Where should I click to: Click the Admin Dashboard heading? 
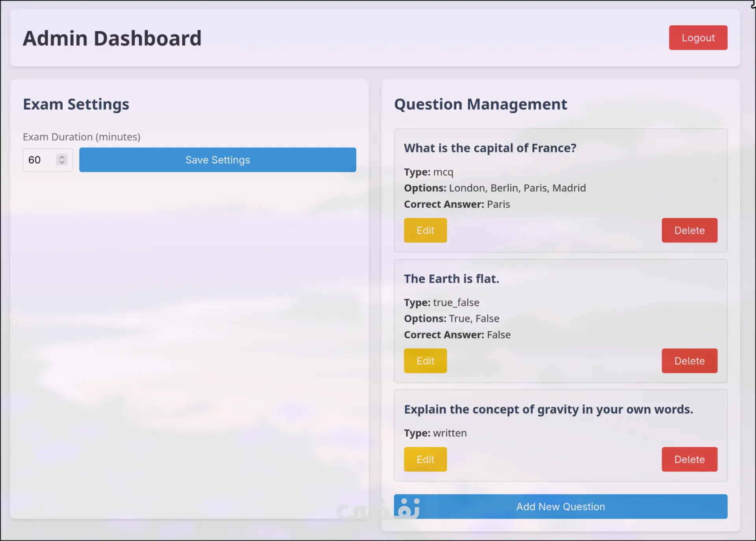112,39
